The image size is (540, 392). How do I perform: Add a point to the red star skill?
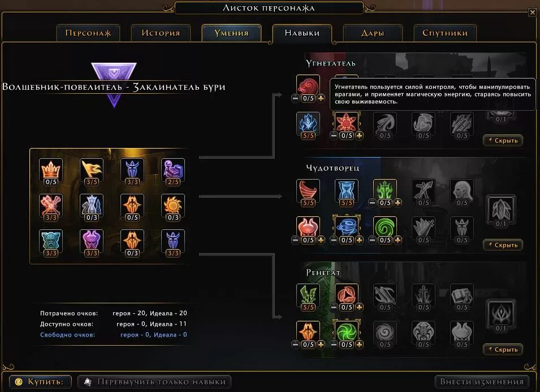(x=359, y=136)
